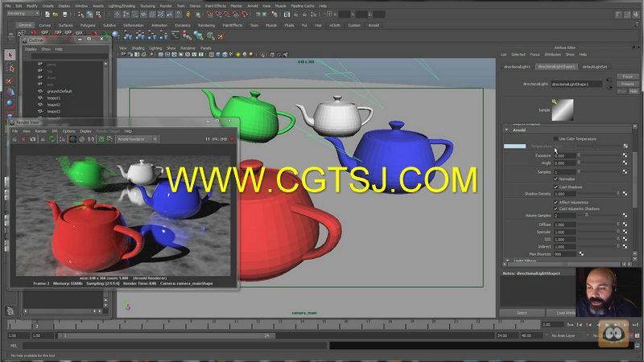The image size is (644, 362).
Task: Click the pause IPR icon in Render View
Action: point(208,139)
